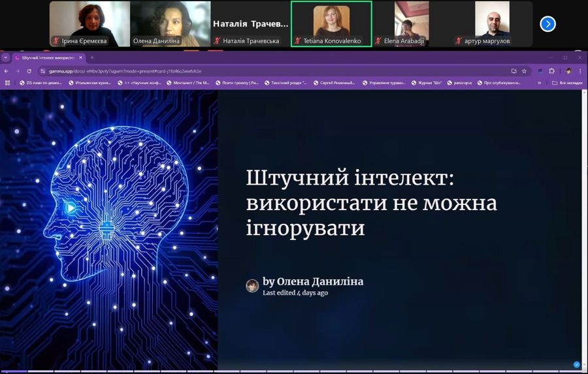Viewport: 588px width, 374px height.
Task: Open the Chrome profile avatar
Action: (568, 71)
